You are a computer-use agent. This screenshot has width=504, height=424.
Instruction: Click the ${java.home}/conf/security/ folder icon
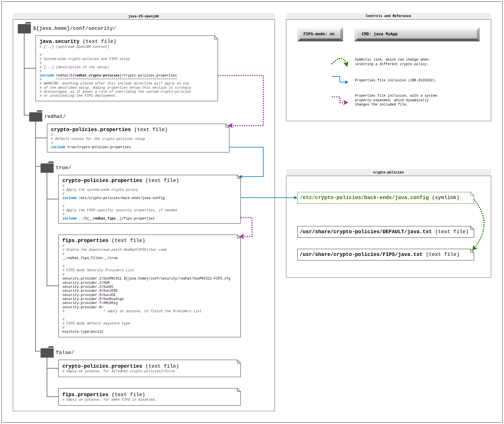coord(24,28)
